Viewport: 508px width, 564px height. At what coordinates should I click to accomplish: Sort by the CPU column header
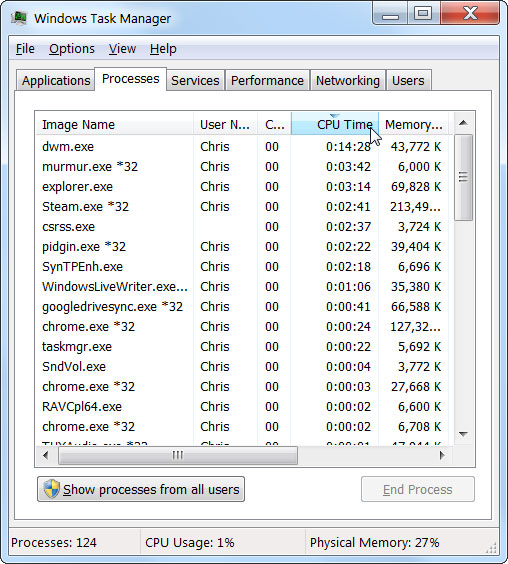coord(274,124)
